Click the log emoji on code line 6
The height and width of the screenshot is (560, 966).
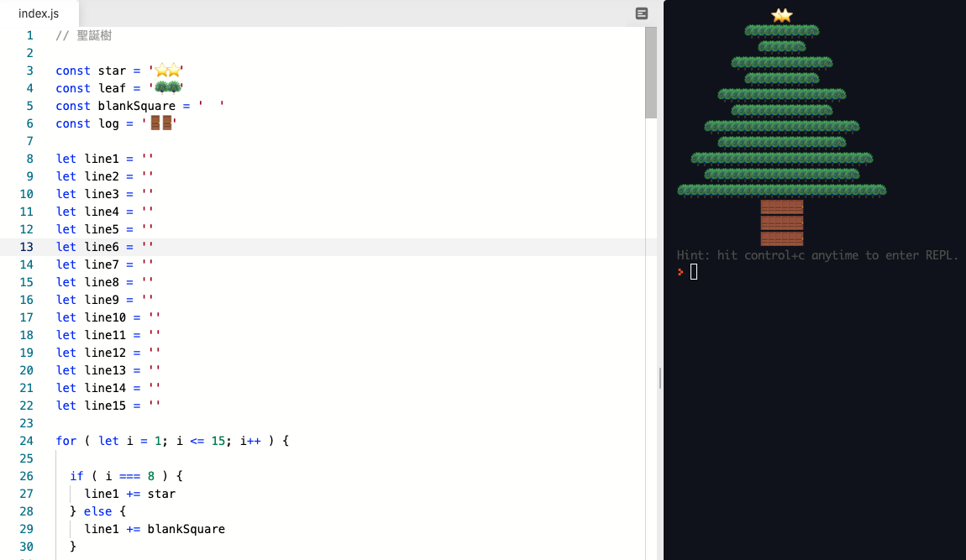(161, 123)
